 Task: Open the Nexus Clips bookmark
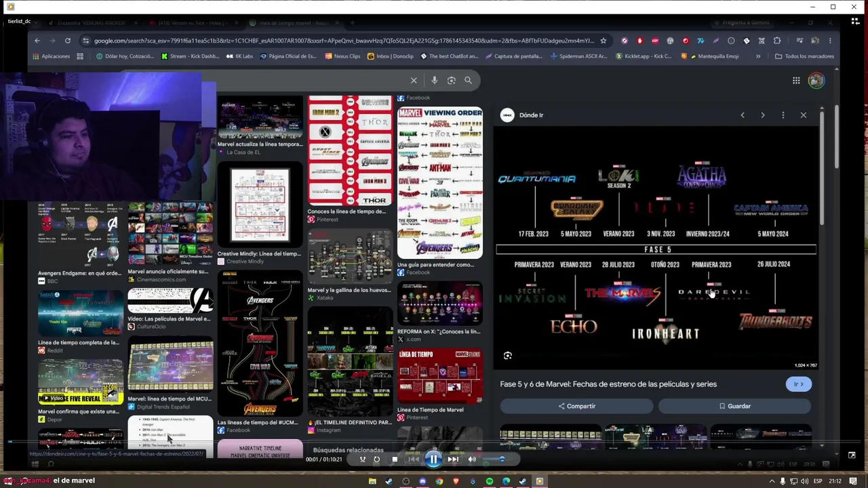point(342,56)
